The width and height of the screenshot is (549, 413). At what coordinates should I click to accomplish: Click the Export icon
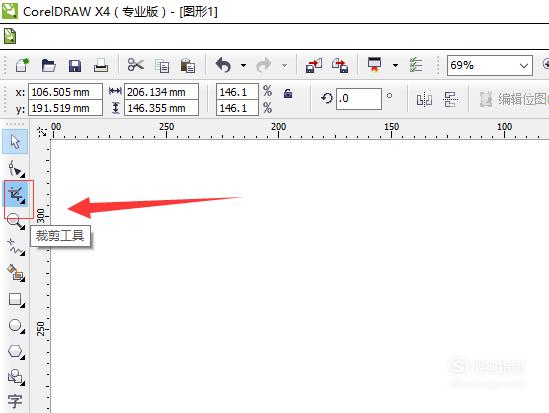340,65
